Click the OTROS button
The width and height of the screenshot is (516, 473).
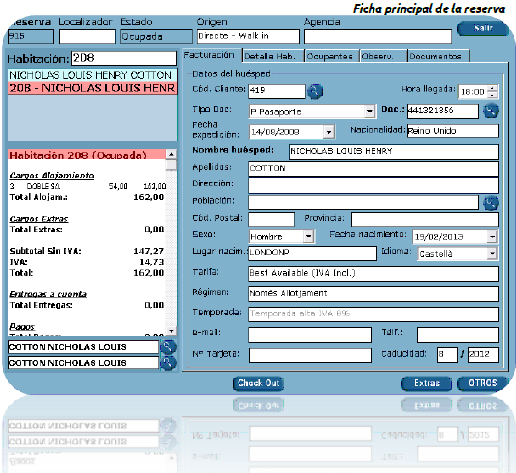pos(482,383)
